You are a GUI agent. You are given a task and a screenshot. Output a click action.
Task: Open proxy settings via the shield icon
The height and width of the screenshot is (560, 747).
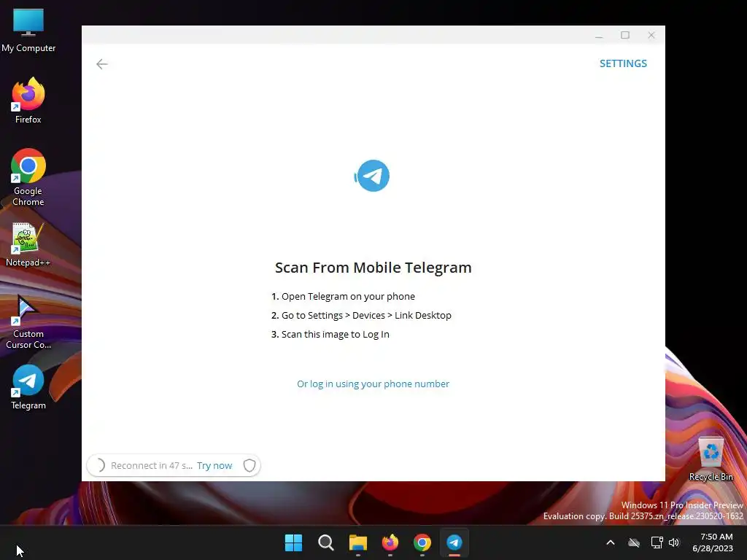(x=249, y=465)
